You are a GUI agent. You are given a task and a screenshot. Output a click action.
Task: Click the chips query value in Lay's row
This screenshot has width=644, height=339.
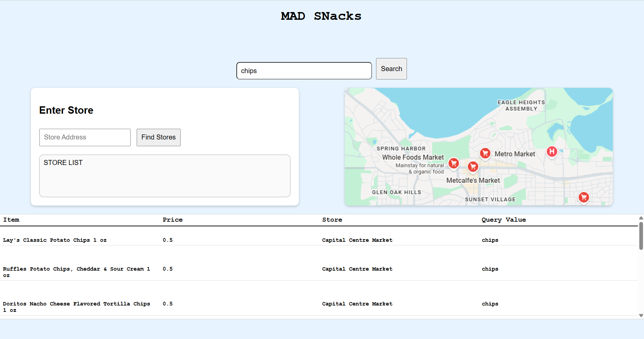click(490, 240)
